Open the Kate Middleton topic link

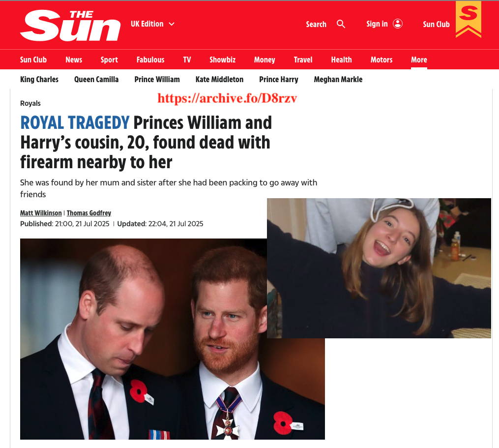tap(219, 80)
